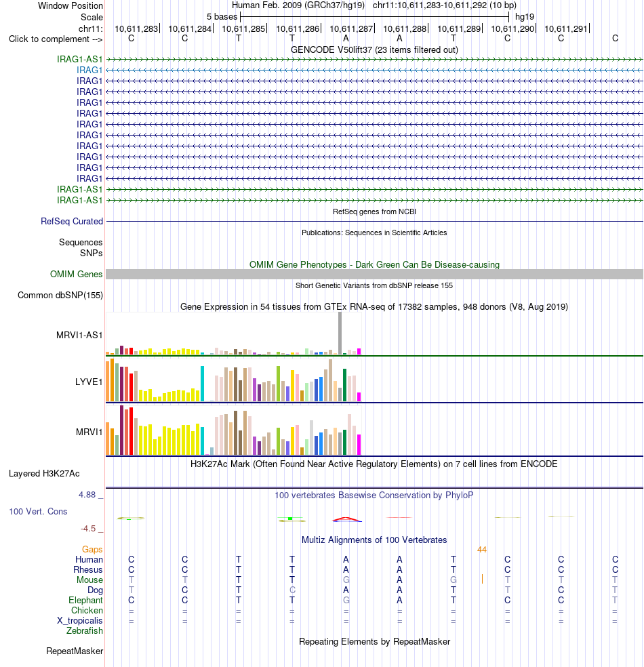Screen dimensions: 644x667
Task: Click the cyan bar in MRVI1 chart
Action: [203, 441]
